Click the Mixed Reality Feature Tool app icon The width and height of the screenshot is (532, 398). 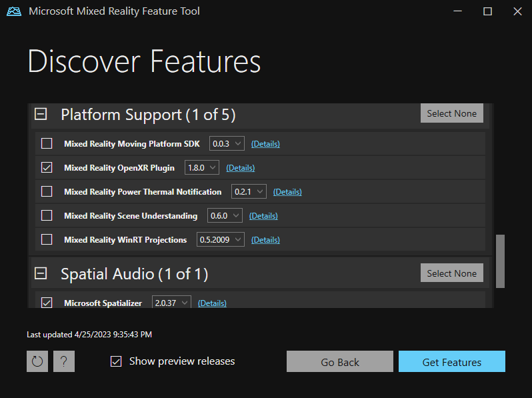[14, 11]
